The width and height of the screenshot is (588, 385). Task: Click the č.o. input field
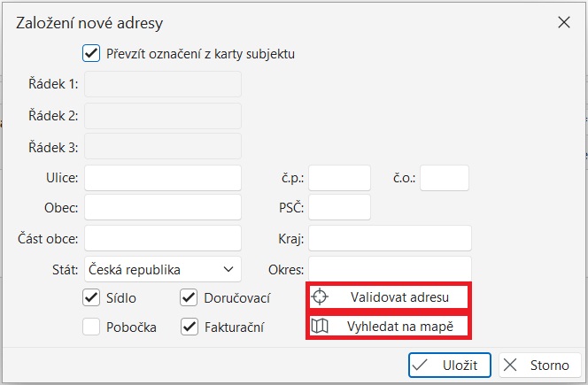click(444, 178)
